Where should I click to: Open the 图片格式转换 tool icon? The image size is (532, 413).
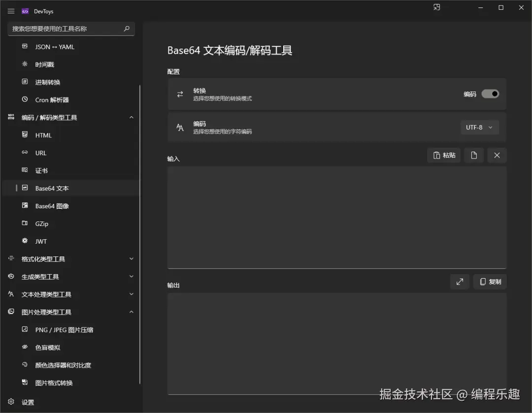tap(25, 382)
